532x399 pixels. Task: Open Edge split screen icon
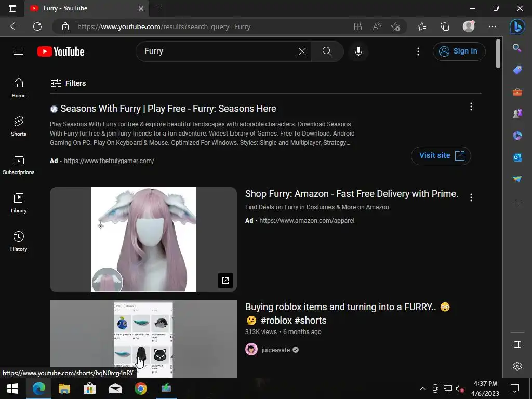358,26
